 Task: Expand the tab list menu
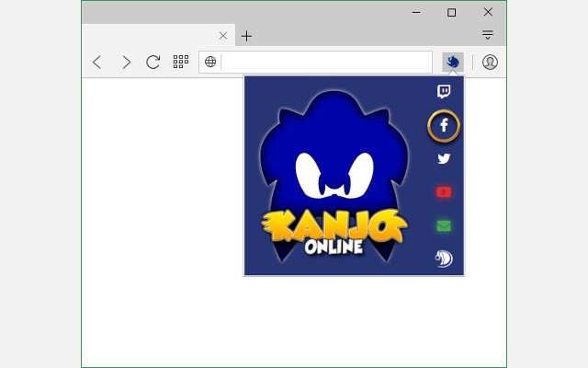tap(488, 36)
